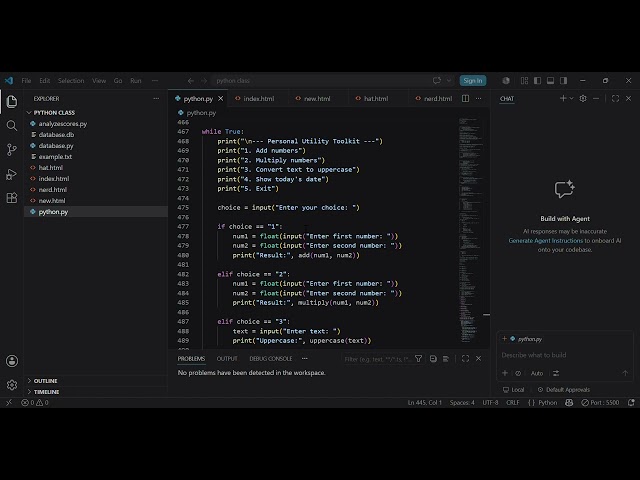This screenshot has height=480, width=640.
Task: Switch to the hat.html tab
Action: tap(376, 98)
